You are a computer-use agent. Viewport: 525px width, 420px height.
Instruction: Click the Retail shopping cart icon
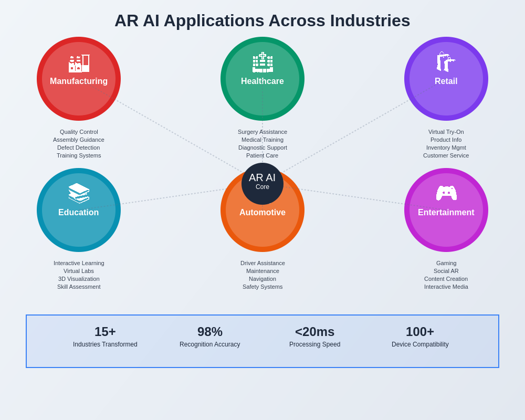[x=446, y=62]
